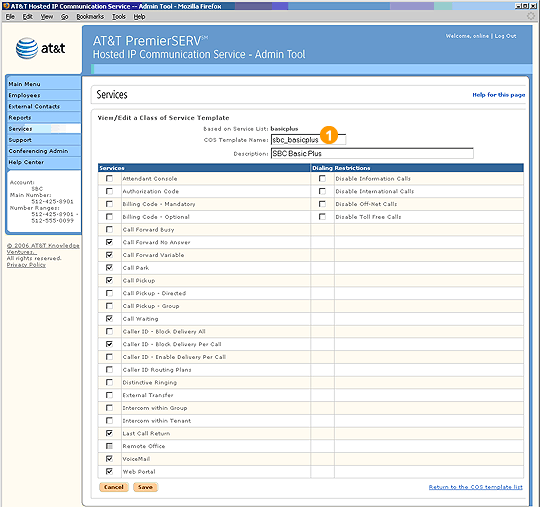
Task: Open the Edit menu
Action: [x=28, y=17]
